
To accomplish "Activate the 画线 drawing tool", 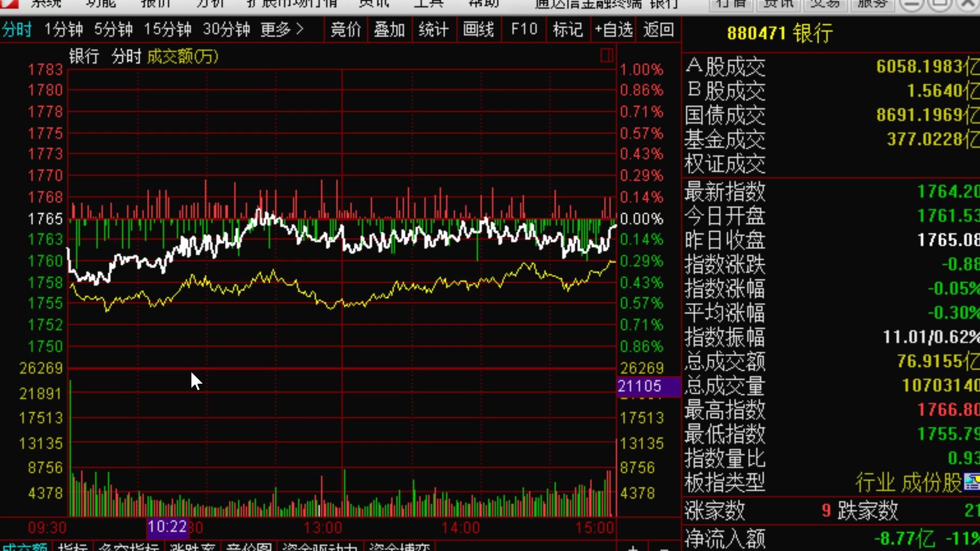I will (x=478, y=30).
